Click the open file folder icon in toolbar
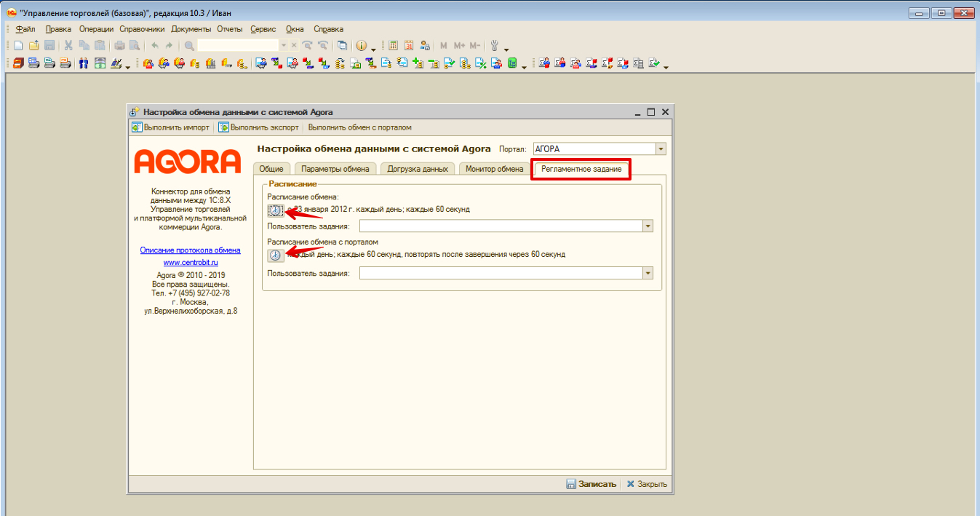The width and height of the screenshot is (980, 516). point(33,45)
